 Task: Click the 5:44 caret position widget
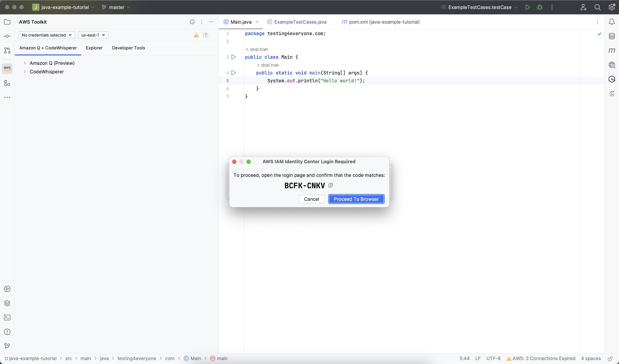(464, 358)
